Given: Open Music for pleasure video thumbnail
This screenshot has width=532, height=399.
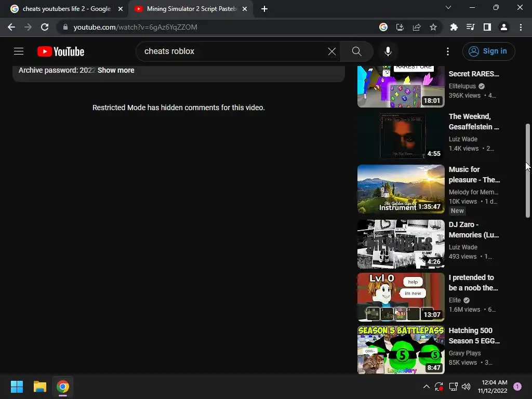Looking at the screenshot, I should click(401, 189).
